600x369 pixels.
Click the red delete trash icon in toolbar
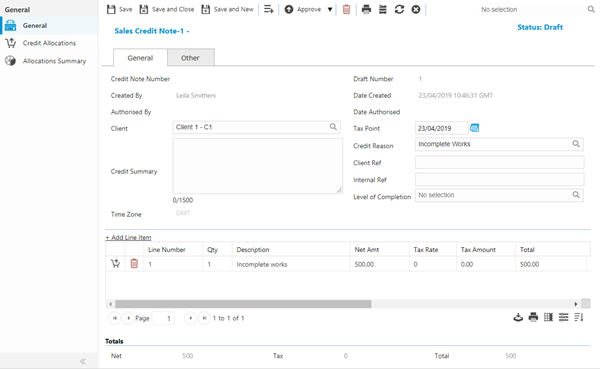coord(346,9)
